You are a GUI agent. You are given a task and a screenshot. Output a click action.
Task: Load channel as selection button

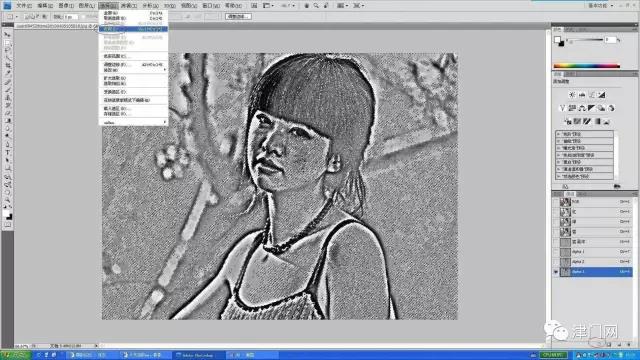[598, 345]
